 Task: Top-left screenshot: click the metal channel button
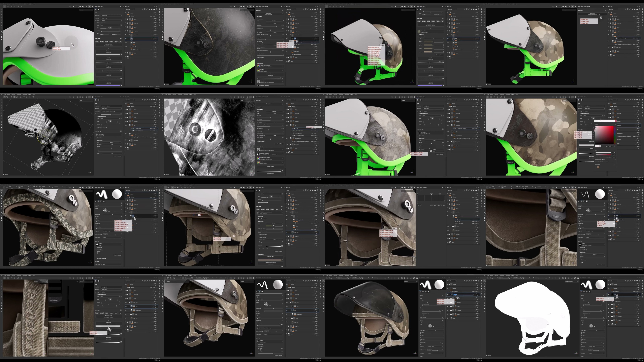click(111, 42)
